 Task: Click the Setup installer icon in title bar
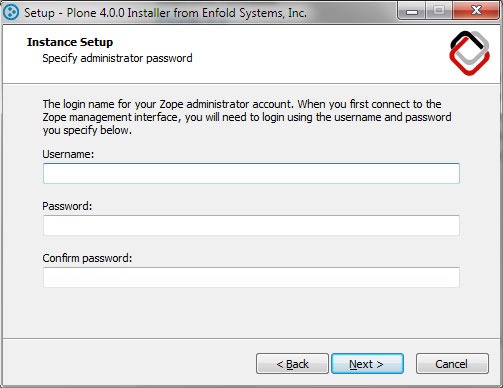11,13
